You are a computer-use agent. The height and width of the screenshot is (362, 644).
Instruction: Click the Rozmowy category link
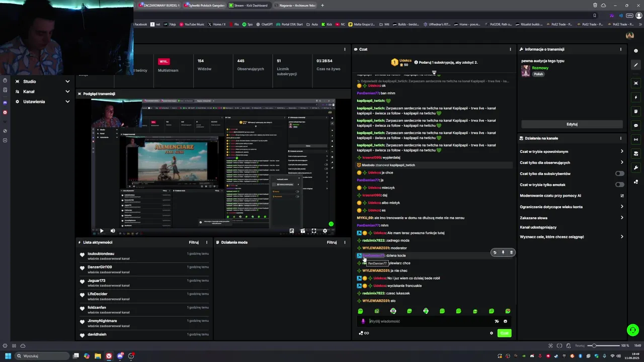pyautogui.click(x=540, y=68)
